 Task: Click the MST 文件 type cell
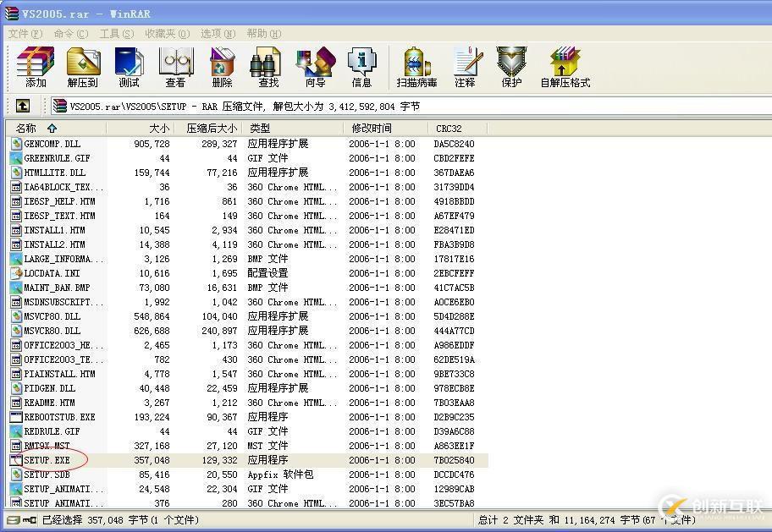pos(267,446)
